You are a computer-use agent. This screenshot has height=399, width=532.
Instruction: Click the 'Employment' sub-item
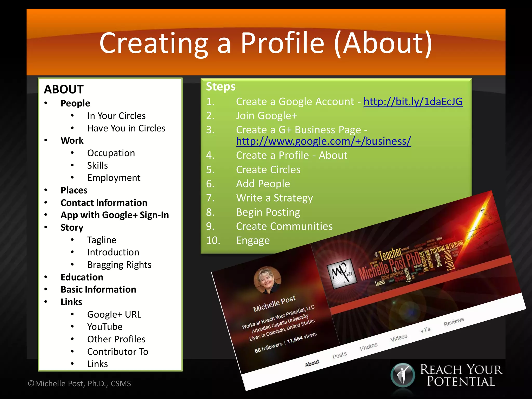click(x=114, y=178)
